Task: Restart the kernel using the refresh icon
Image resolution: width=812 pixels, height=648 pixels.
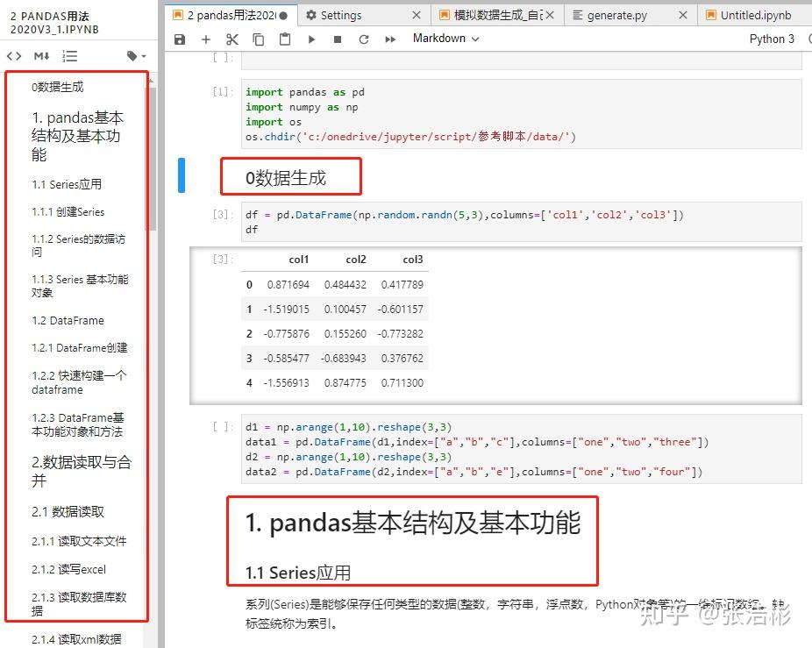Action: pos(362,39)
